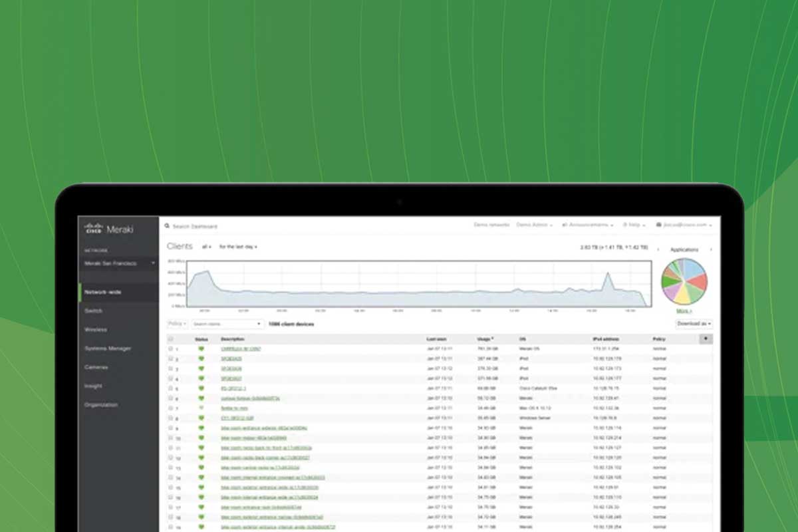Open the Download as dropdown
Image resolution: width=798 pixels, height=532 pixels.
tap(694, 324)
